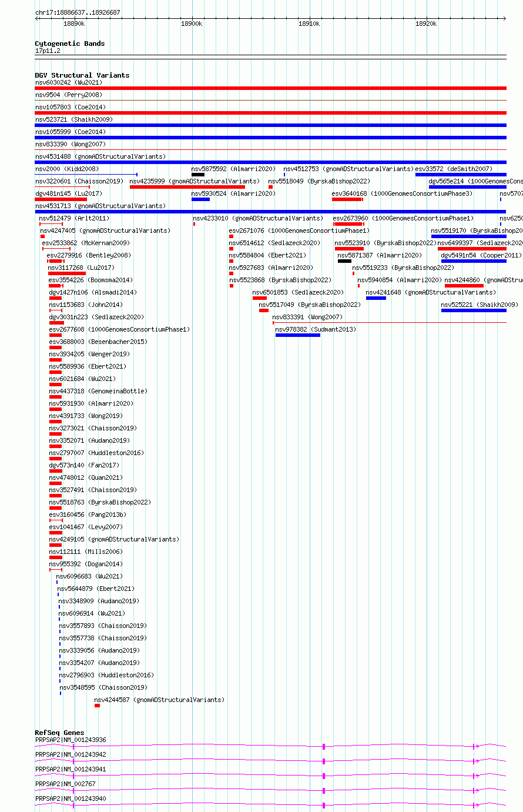Click esv3554226 (Boomsma2014) label

tap(90, 280)
